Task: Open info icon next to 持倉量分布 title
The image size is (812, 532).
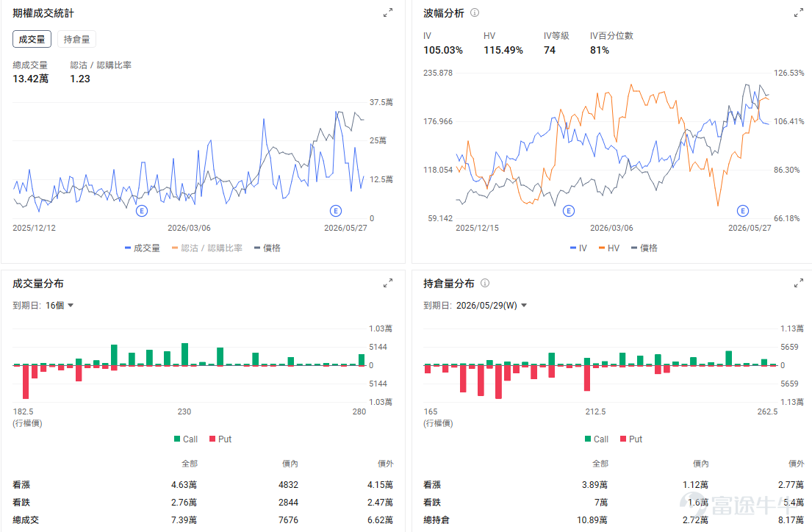Action: point(485,284)
